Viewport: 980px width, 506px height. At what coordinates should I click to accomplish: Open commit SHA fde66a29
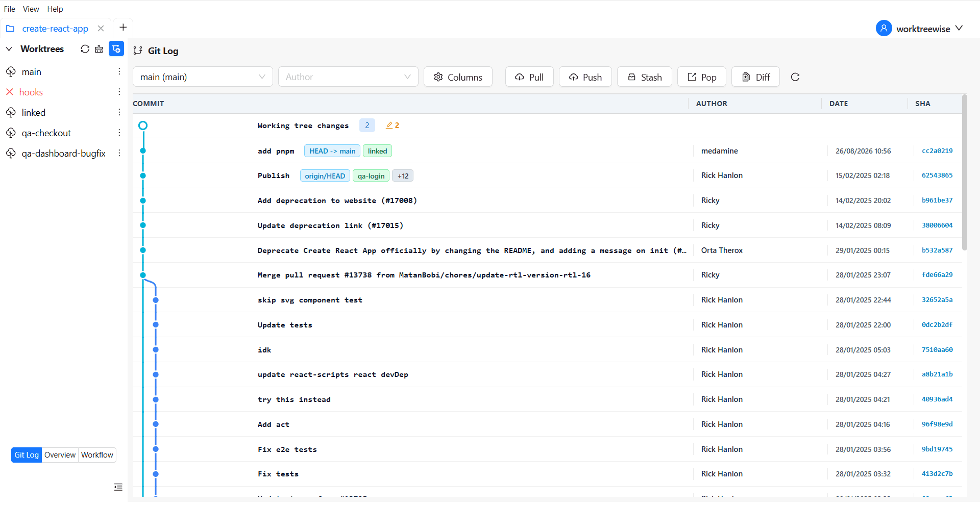[x=937, y=275]
